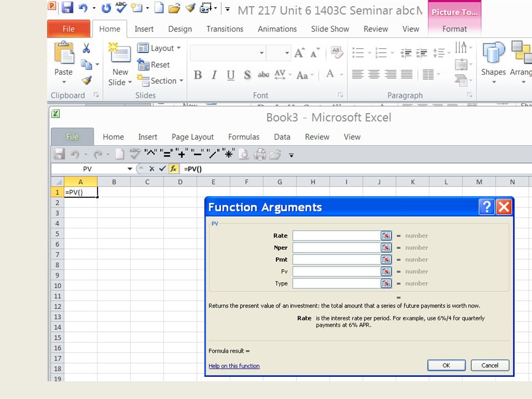Expand the Excel Name Box dropdown
Viewport: 532px width, 399px height.
pos(130,168)
